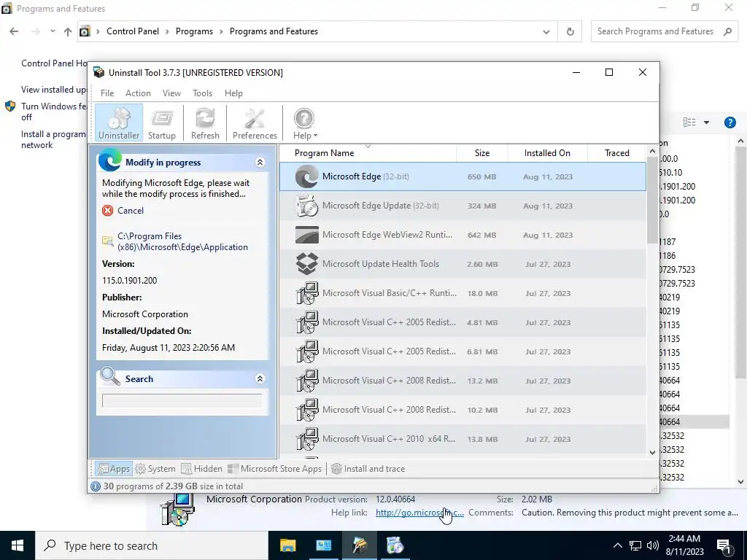This screenshot has height=560, width=747.
Task: Open File Explorer from taskbar
Action: click(287, 545)
